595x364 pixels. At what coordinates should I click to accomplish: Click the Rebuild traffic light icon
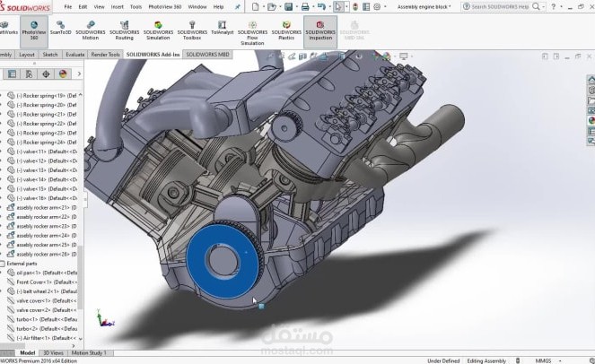coord(355,7)
